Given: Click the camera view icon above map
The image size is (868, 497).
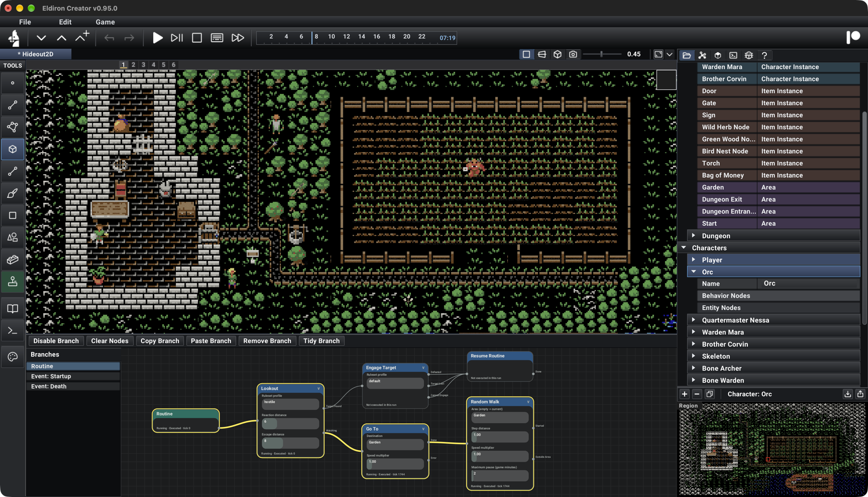Looking at the screenshot, I should tap(573, 54).
